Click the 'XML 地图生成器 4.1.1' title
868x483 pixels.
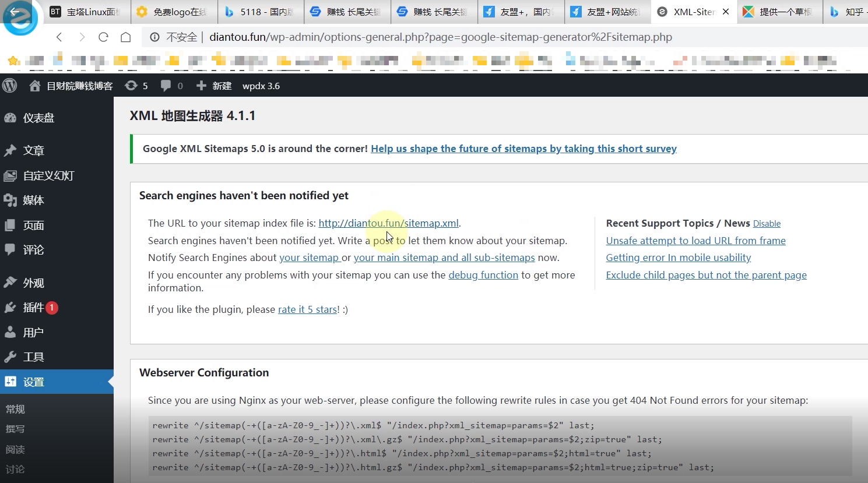(x=192, y=116)
